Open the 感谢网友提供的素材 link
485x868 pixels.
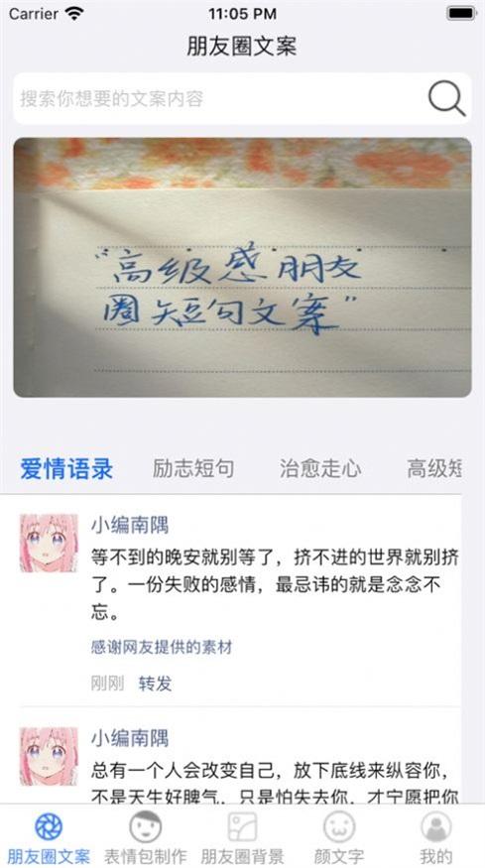tap(161, 647)
